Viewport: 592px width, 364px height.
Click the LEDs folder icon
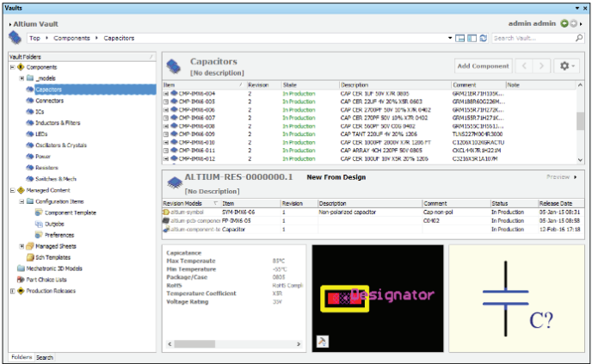30,134
